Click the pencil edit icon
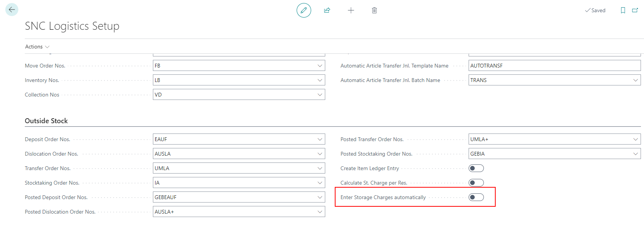Screen dimensions: 644x230 [304, 10]
